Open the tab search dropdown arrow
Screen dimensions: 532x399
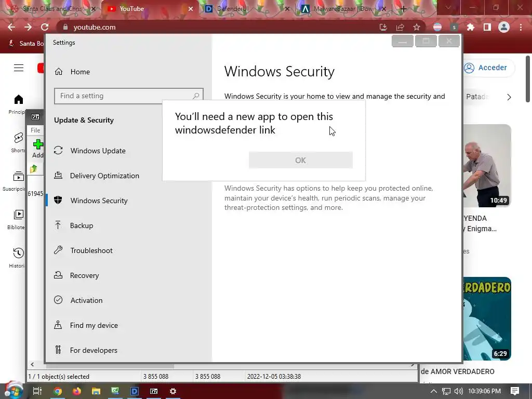pos(448,7)
